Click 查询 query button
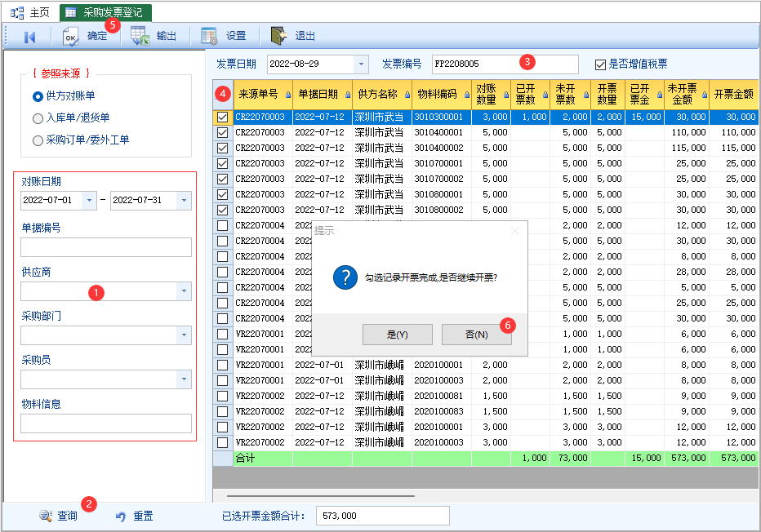The height and width of the screenshot is (532, 761). (x=58, y=516)
